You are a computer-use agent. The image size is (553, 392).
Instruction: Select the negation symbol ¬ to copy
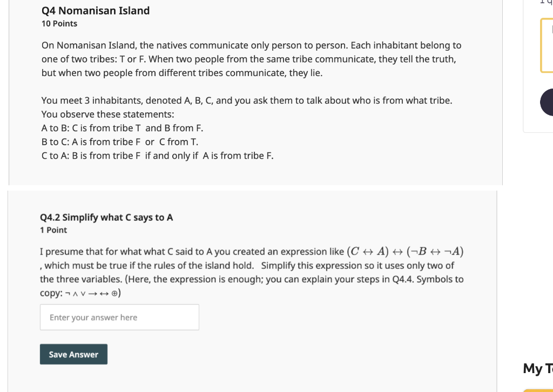click(x=68, y=293)
